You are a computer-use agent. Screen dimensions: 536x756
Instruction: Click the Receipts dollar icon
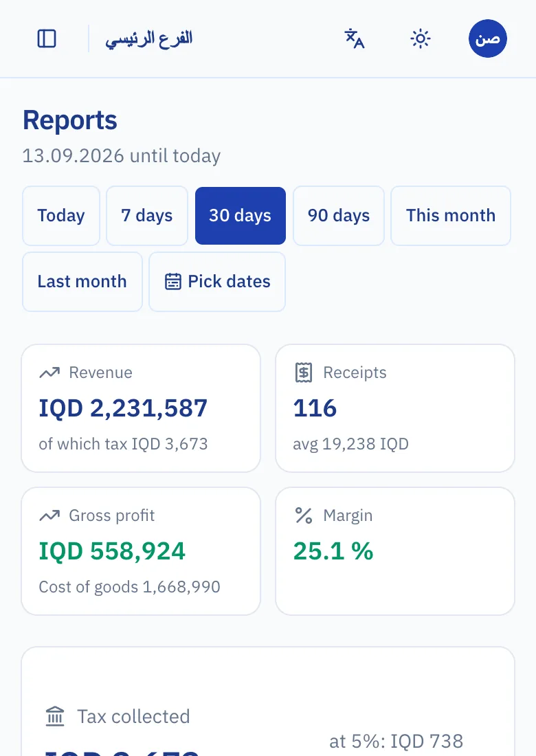click(304, 373)
